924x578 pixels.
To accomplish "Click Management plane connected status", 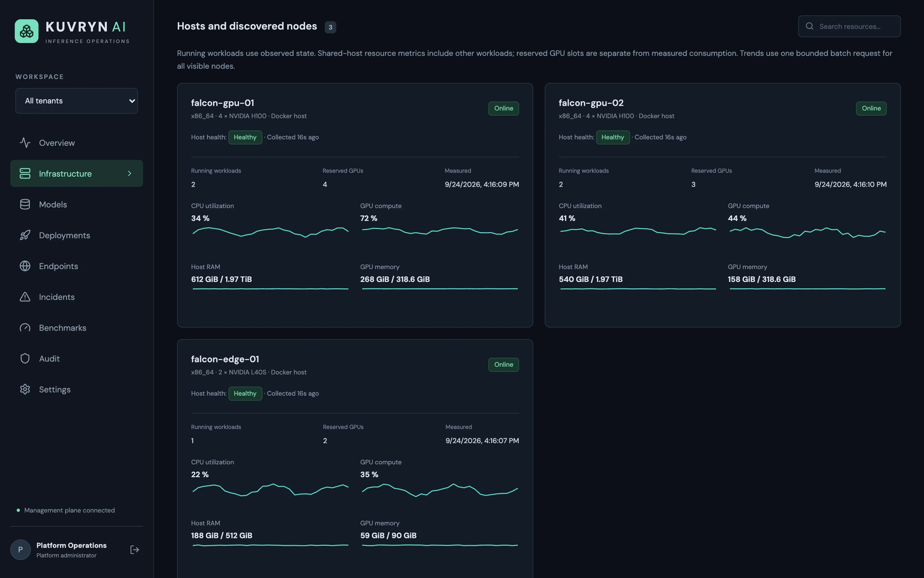I will [66, 510].
